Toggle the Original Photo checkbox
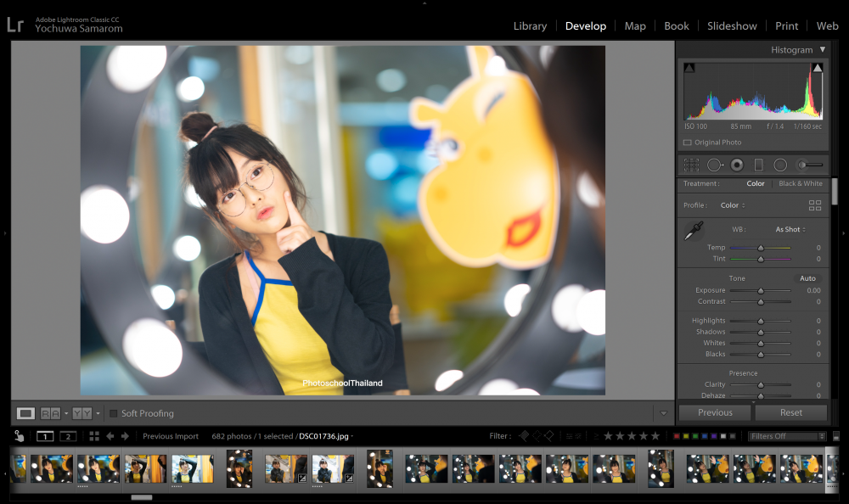Viewport: 849px width, 504px height. [688, 143]
